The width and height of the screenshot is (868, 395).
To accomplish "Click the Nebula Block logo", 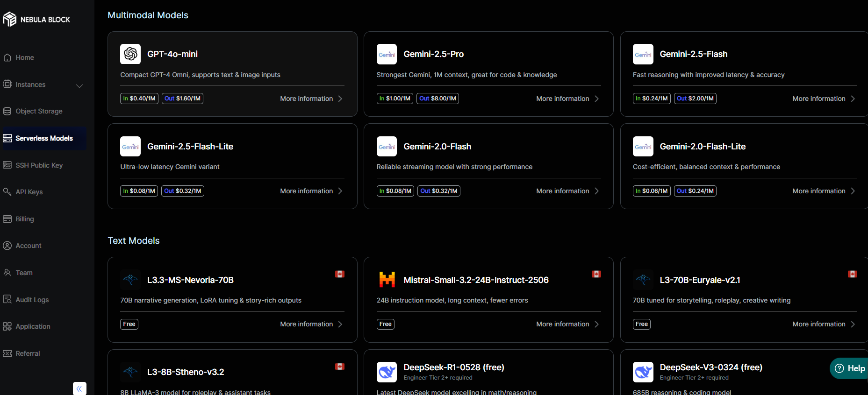I will 36,19.
